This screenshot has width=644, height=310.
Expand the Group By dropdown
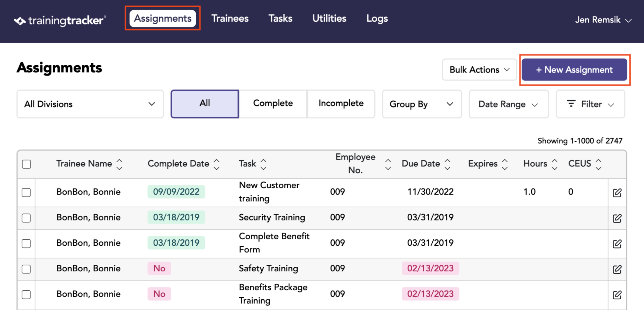[x=422, y=104]
